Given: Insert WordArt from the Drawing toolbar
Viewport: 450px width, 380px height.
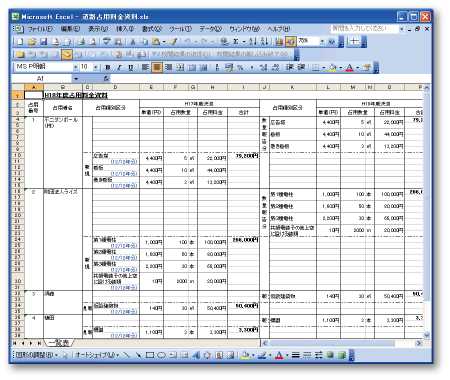Looking at the screenshot, I should (196, 355).
